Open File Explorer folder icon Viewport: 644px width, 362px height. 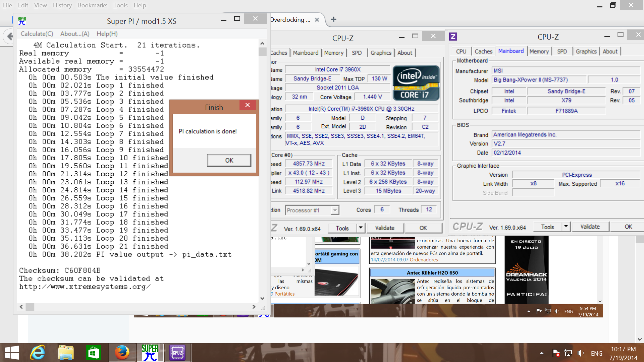66,353
